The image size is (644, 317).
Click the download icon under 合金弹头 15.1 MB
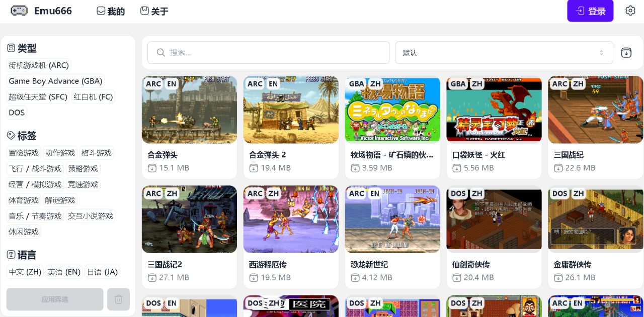pos(152,168)
